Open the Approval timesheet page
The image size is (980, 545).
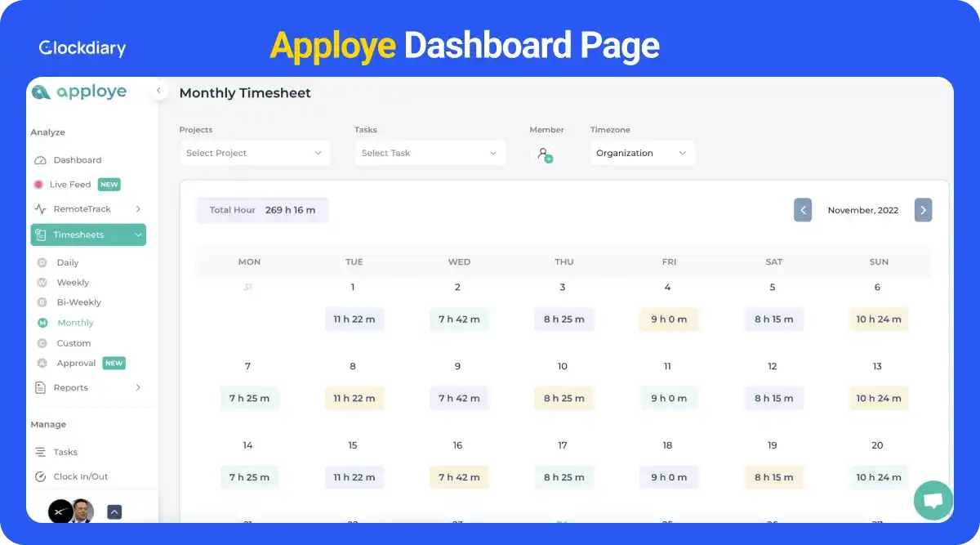point(76,363)
